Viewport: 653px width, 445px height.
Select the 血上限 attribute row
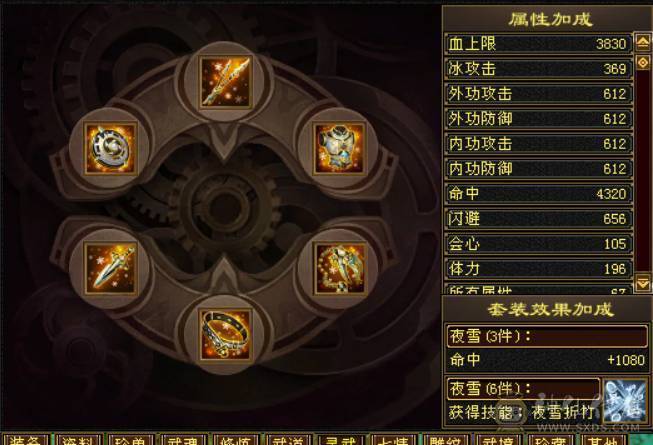click(x=538, y=44)
